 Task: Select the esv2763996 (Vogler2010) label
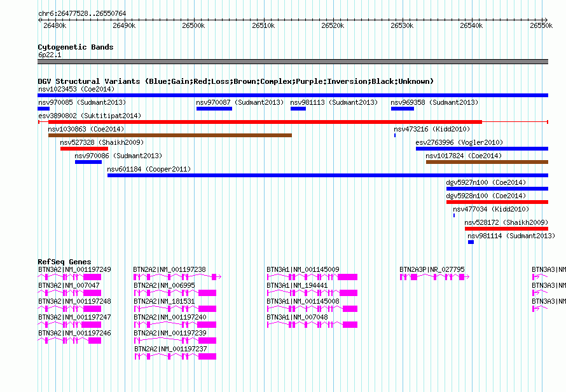pyautogui.click(x=459, y=142)
